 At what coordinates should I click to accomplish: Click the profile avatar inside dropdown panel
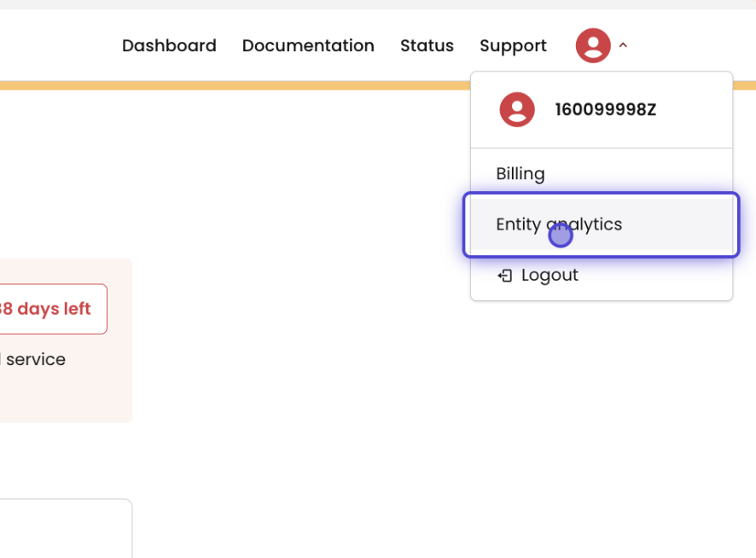517,110
